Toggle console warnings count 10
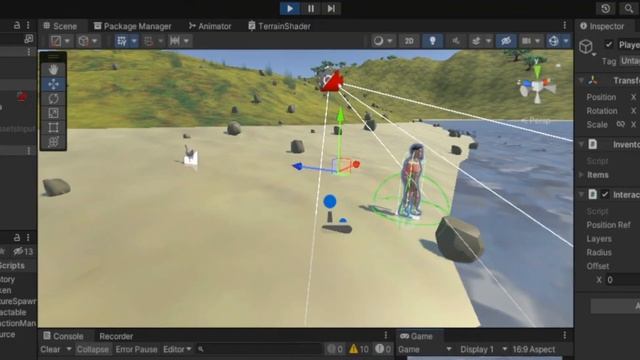The image size is (640, 360). [359, 349]
